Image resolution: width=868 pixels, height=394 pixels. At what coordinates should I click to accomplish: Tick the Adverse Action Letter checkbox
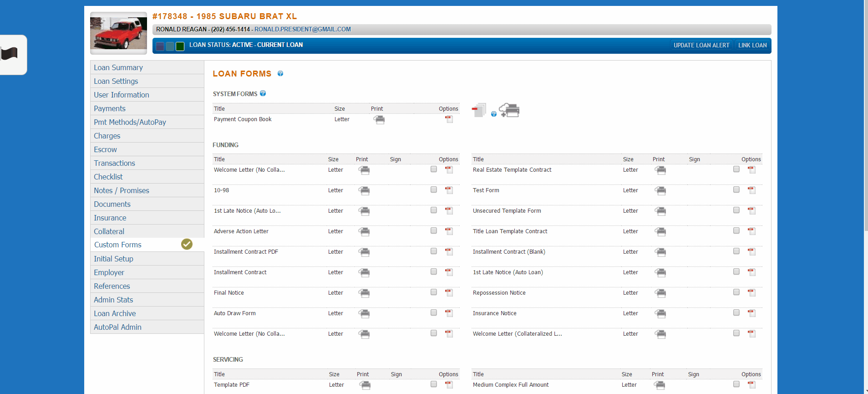pos(434,230)
